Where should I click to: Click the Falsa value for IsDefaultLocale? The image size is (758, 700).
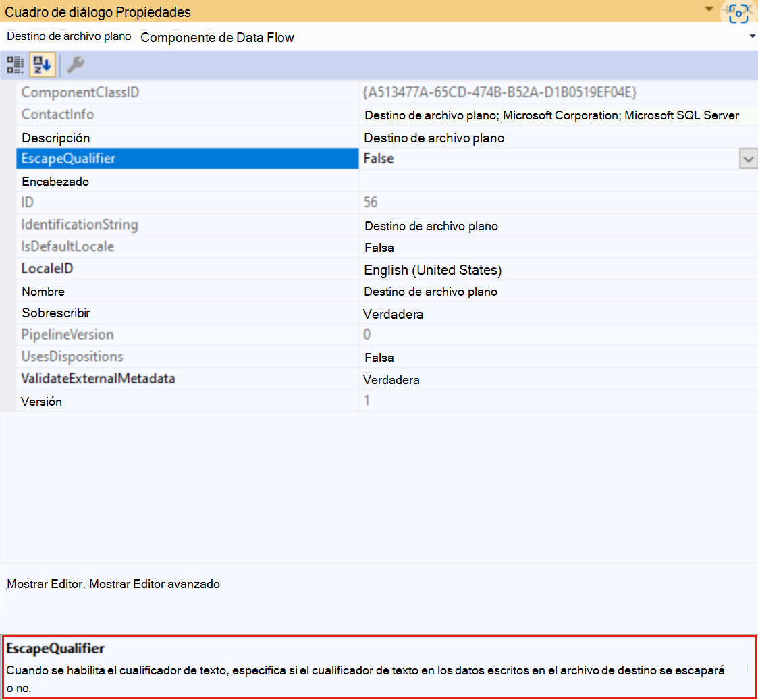379,248
